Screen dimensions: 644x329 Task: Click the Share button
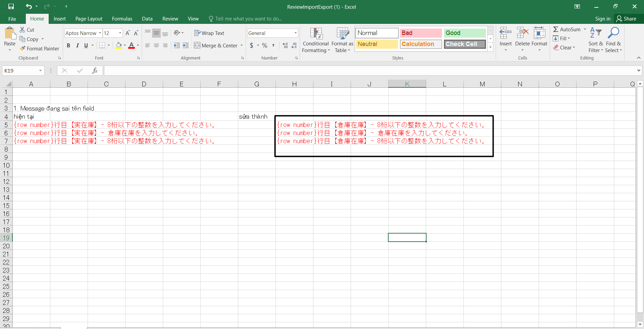pos(626,19)
